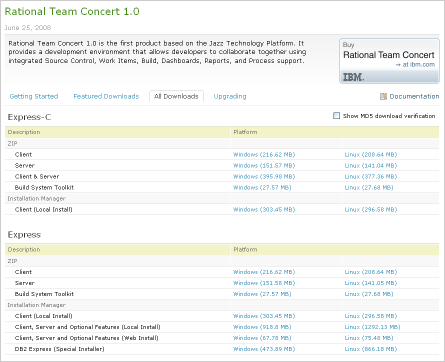Click the product description paragraph
This screenshot has height=362, width=445.
(x=157, y=52)
